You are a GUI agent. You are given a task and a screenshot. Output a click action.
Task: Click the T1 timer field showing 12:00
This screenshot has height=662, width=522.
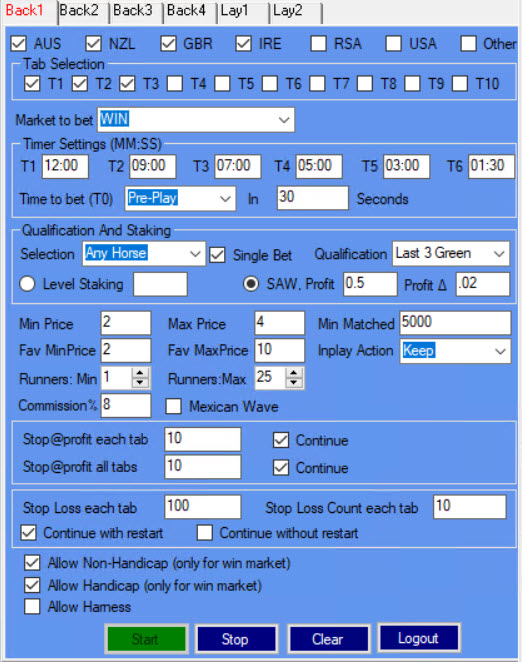pyautogui.click(x=65, y=166)
